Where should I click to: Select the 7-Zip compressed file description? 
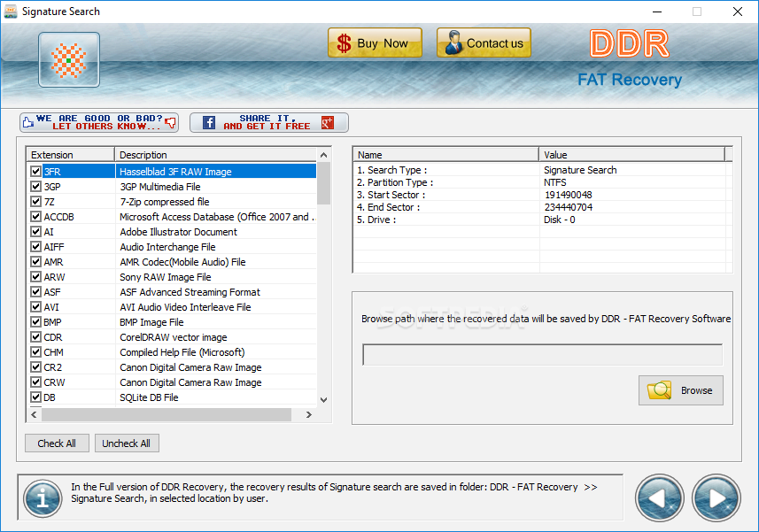click(165, 201)
